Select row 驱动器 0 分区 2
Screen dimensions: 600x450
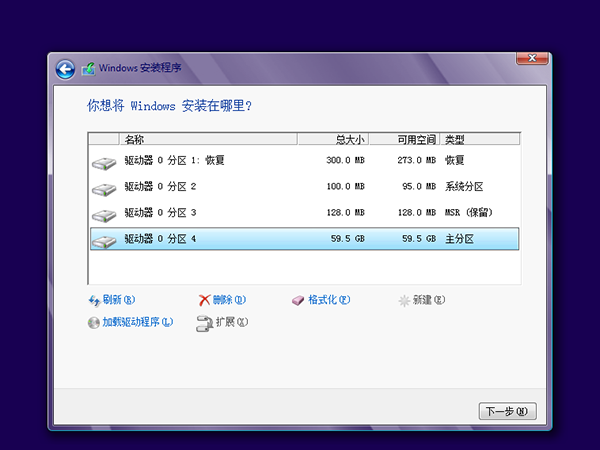[x=305, y=187]
